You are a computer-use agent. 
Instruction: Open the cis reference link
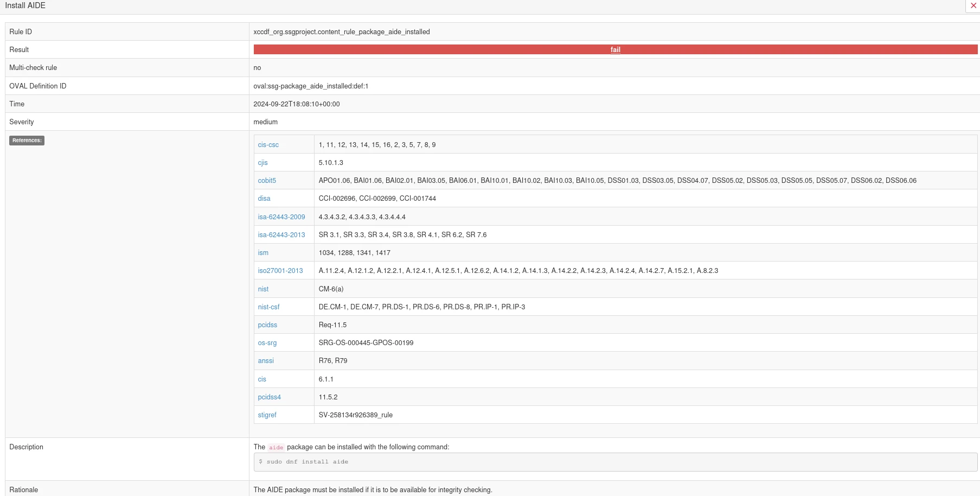(262, 379)
